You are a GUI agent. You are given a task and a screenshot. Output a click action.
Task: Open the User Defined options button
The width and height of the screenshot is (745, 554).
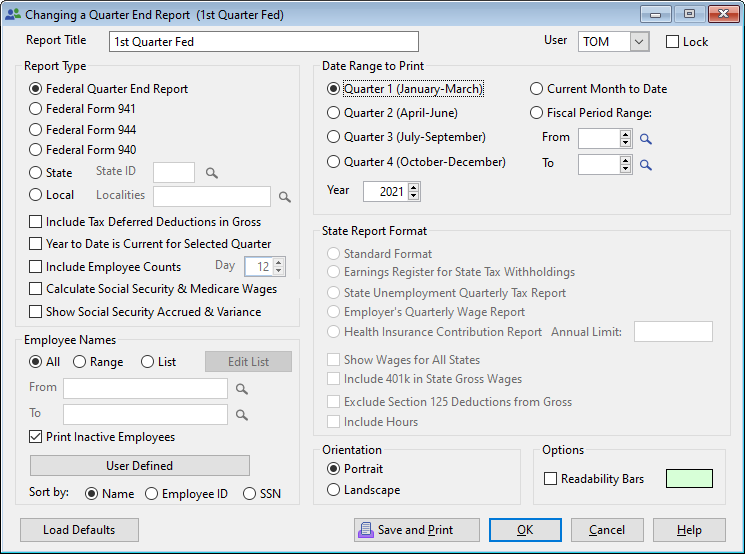[x=139, y=466]
